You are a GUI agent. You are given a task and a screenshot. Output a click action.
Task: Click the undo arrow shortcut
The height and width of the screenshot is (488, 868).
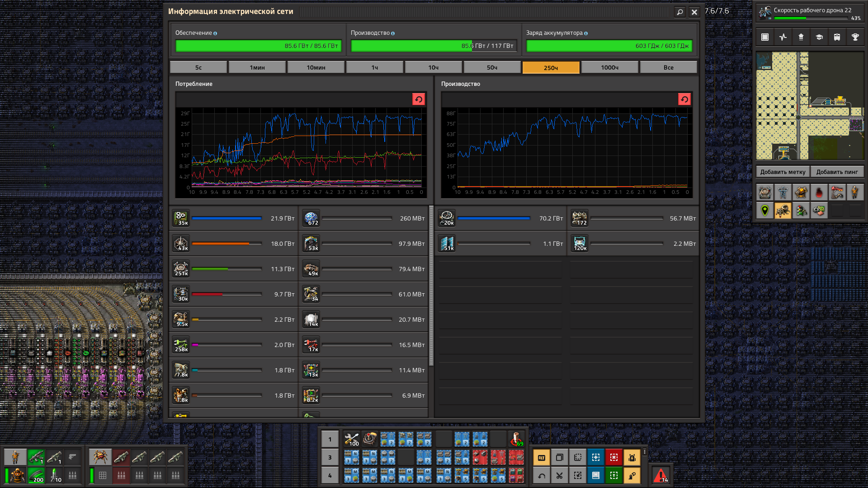[542, 475]
